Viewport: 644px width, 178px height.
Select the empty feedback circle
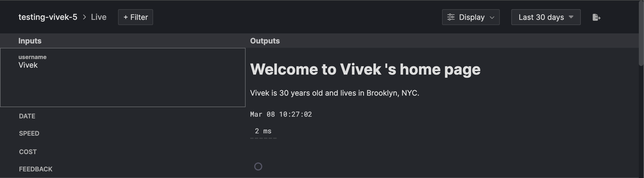point(258,166)
